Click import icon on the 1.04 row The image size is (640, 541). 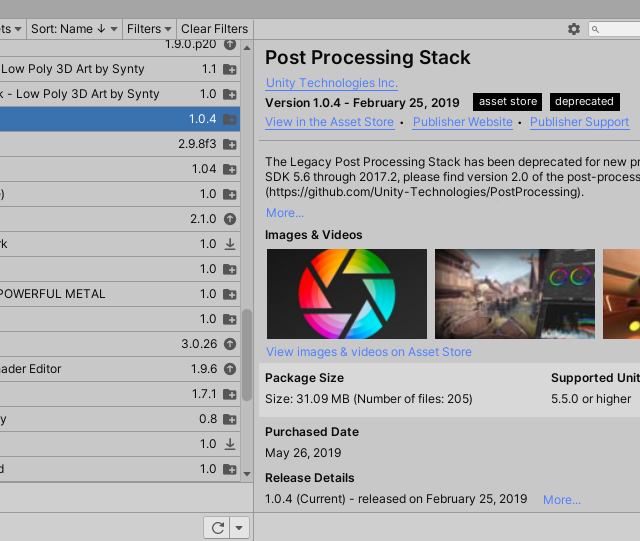[x=230, y=169]
